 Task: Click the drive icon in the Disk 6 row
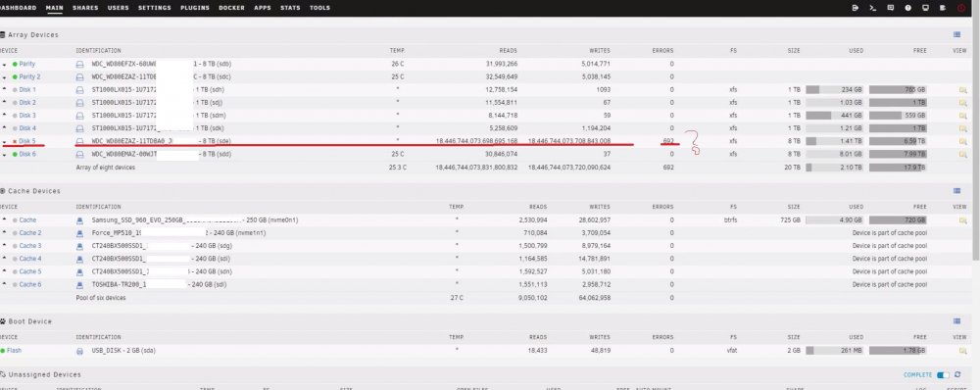[80, 154]
